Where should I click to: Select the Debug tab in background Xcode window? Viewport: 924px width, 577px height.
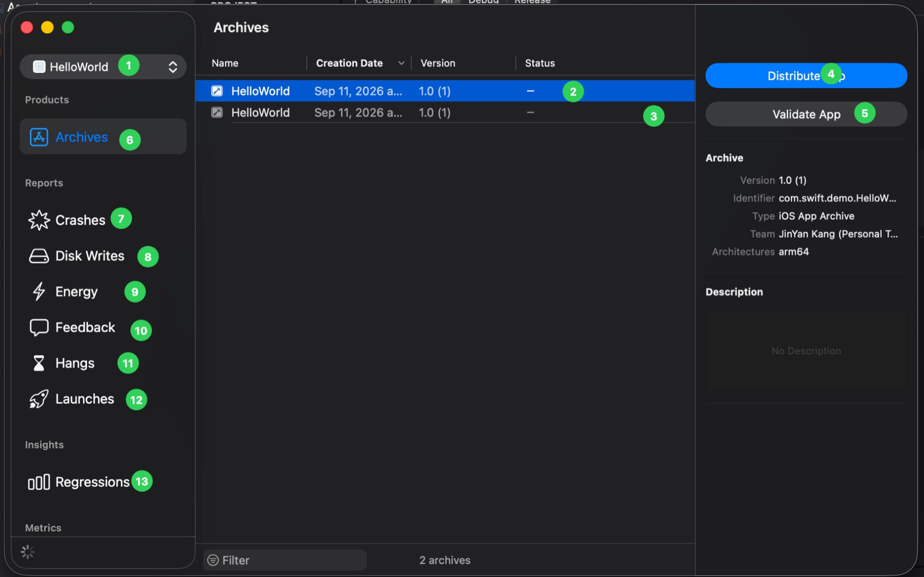[483, 2]
